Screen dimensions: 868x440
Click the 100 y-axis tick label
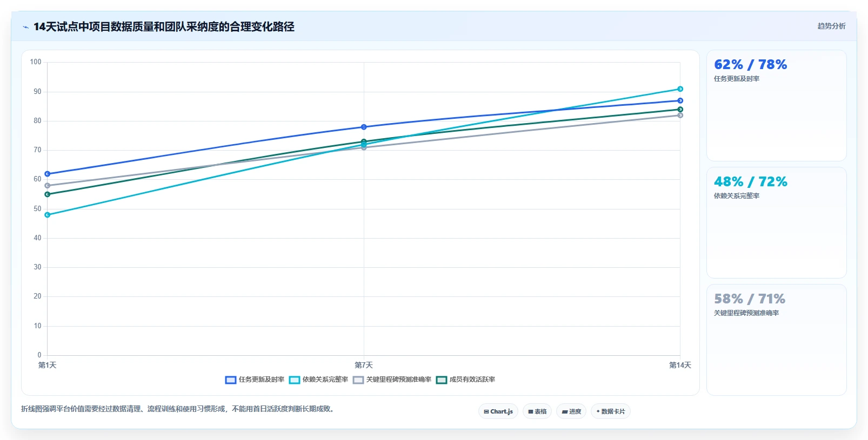tap(36, 62)
